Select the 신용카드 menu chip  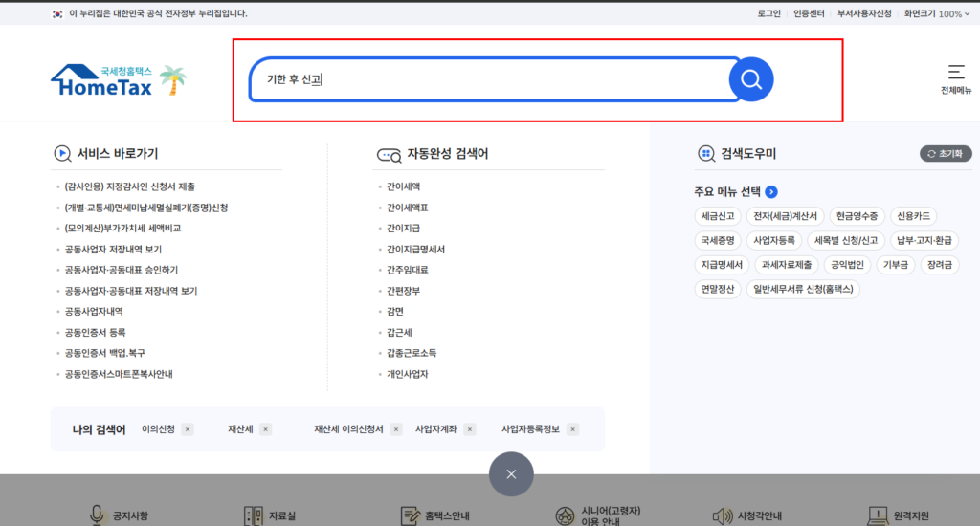tap(913, 216)
